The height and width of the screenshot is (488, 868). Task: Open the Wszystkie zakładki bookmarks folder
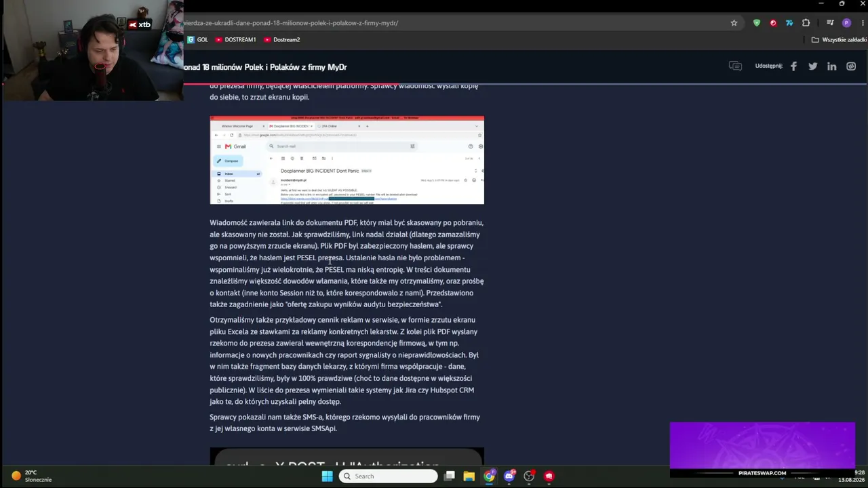pos(839,40)
